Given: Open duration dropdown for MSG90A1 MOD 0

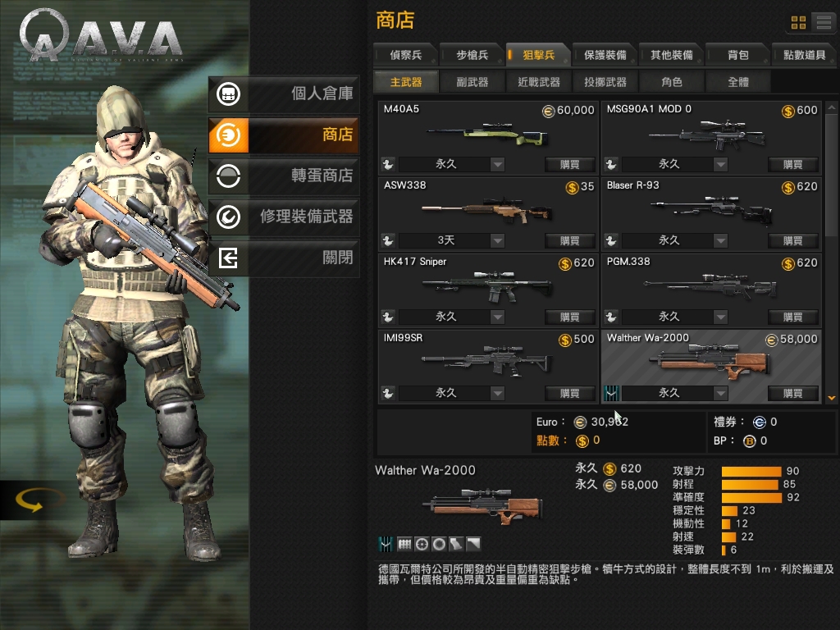Looking at the screenshot, I should tap(720, 164).
